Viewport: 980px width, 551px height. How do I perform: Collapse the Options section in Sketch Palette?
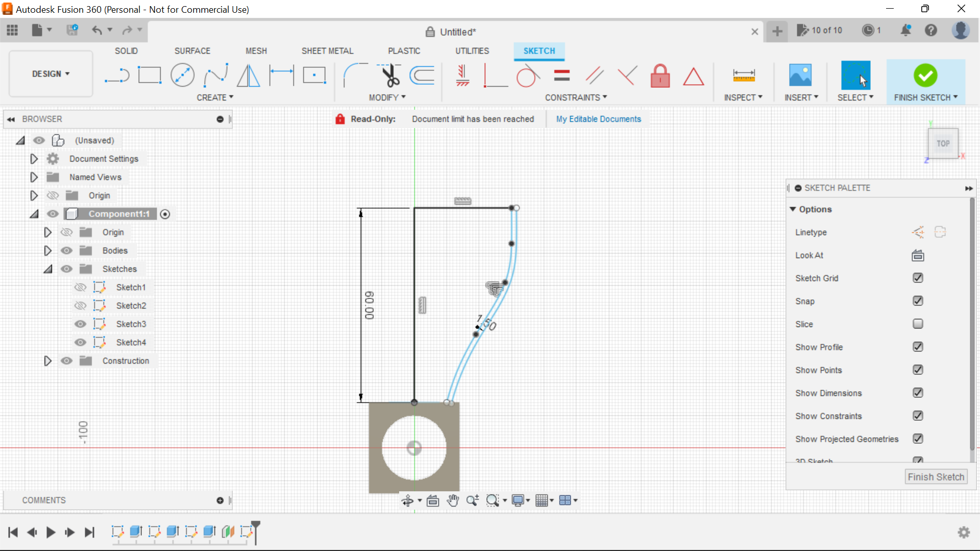[x=793, y=209]
